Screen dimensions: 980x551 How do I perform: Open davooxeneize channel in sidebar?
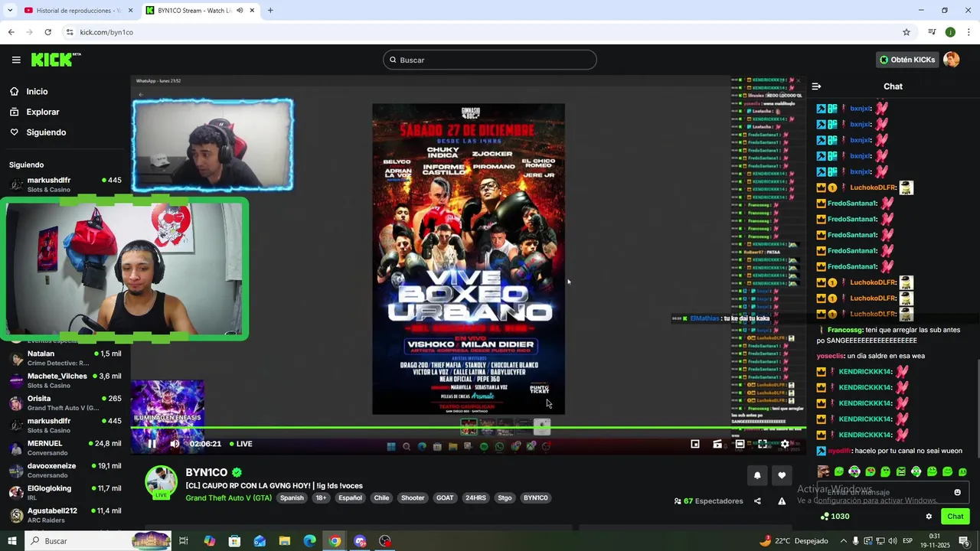coord(65,470)
